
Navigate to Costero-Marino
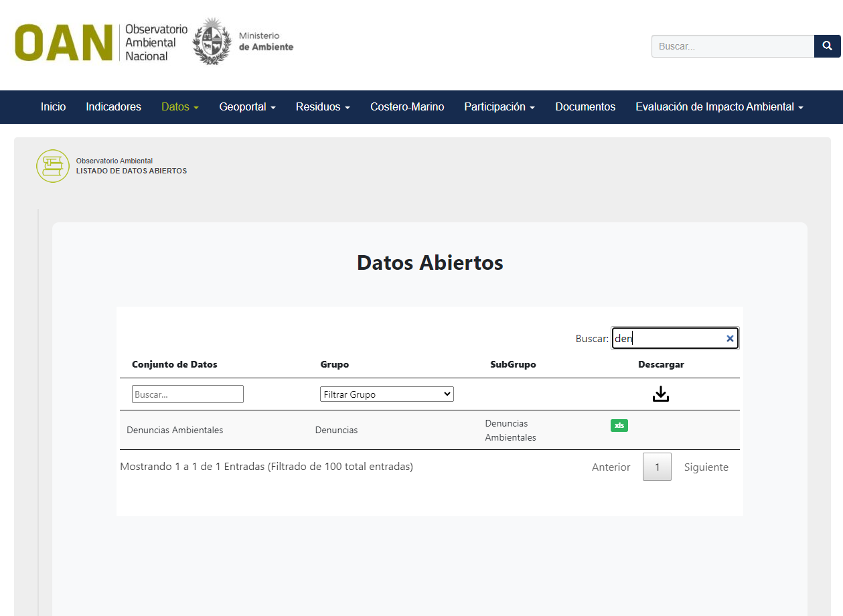tap(407, 107)
